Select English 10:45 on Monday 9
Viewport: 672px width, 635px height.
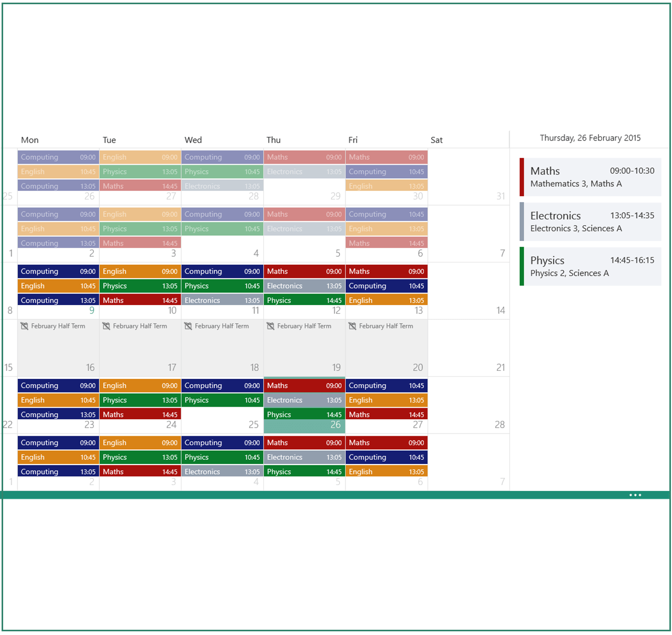pyautogui.click(x=58, y=286)
